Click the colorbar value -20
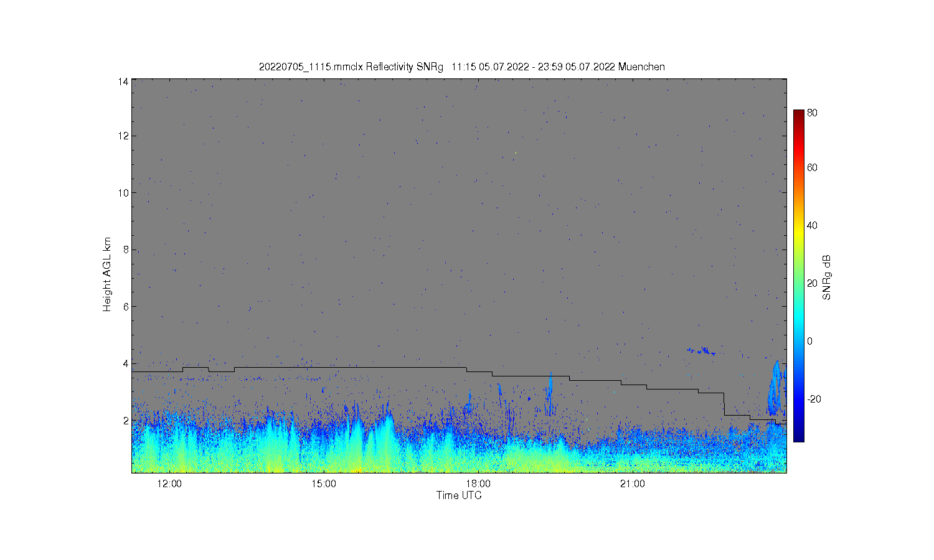The width and height of the screenshot is (934, 560). pyautogui.click(x=814, y=399)
